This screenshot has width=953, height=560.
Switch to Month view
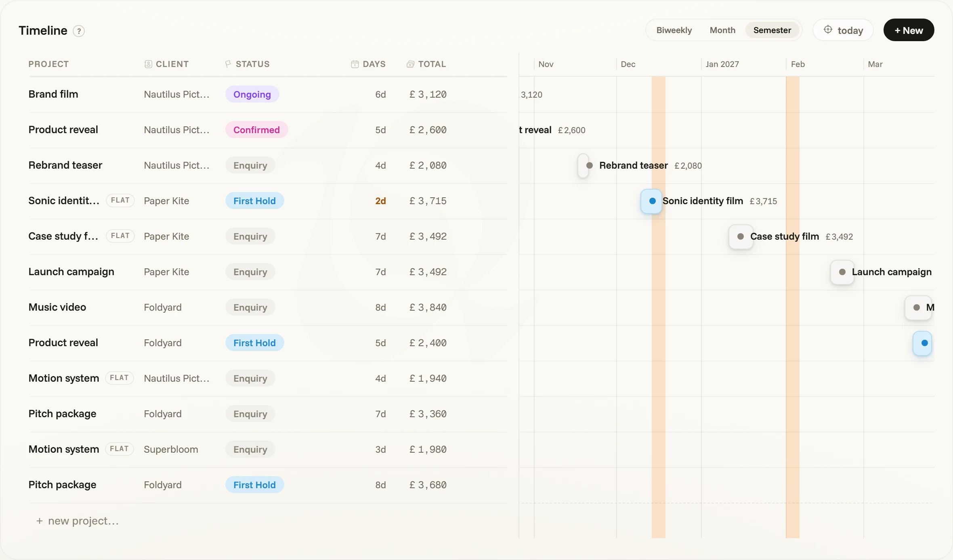722,30
